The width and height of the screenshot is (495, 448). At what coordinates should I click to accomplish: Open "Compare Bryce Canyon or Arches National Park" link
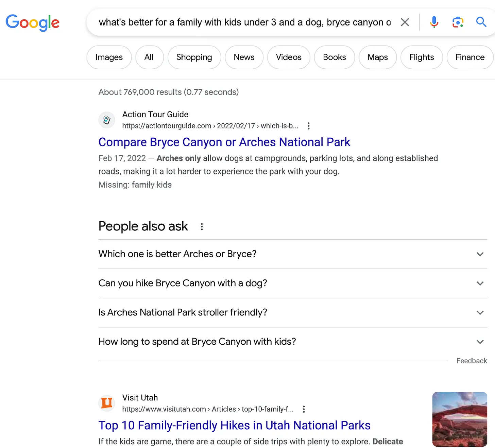click(224, 142)
